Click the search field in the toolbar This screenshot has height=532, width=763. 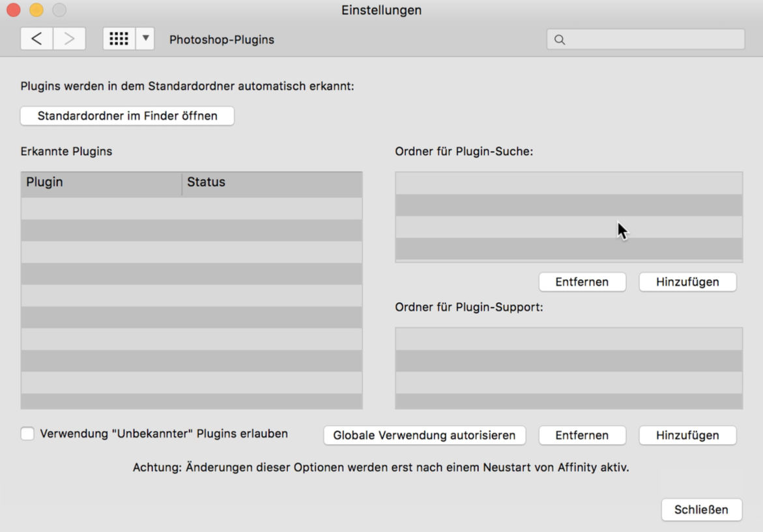[646, 39]
